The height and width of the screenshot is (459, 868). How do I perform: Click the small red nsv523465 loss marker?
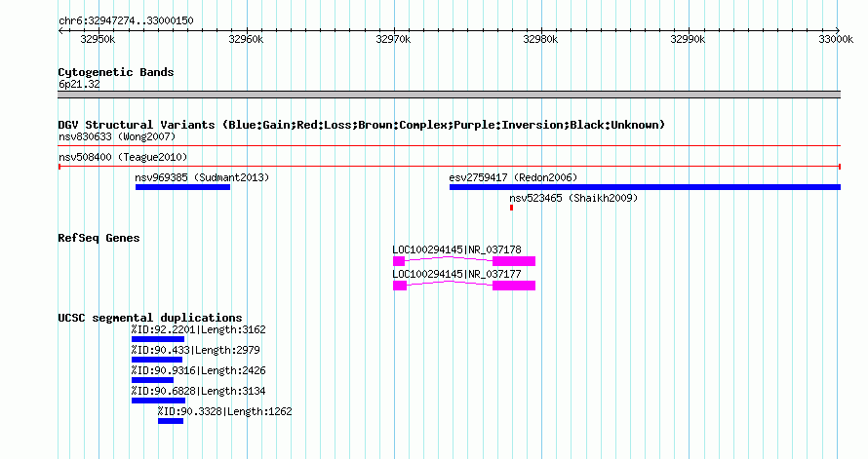(511, 208)
